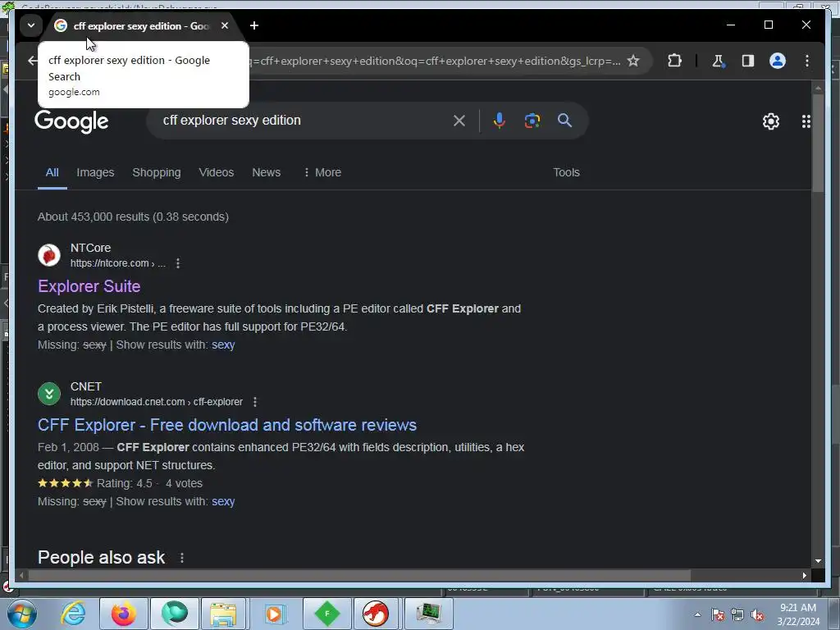Select the All results tab

coord(52,172)
